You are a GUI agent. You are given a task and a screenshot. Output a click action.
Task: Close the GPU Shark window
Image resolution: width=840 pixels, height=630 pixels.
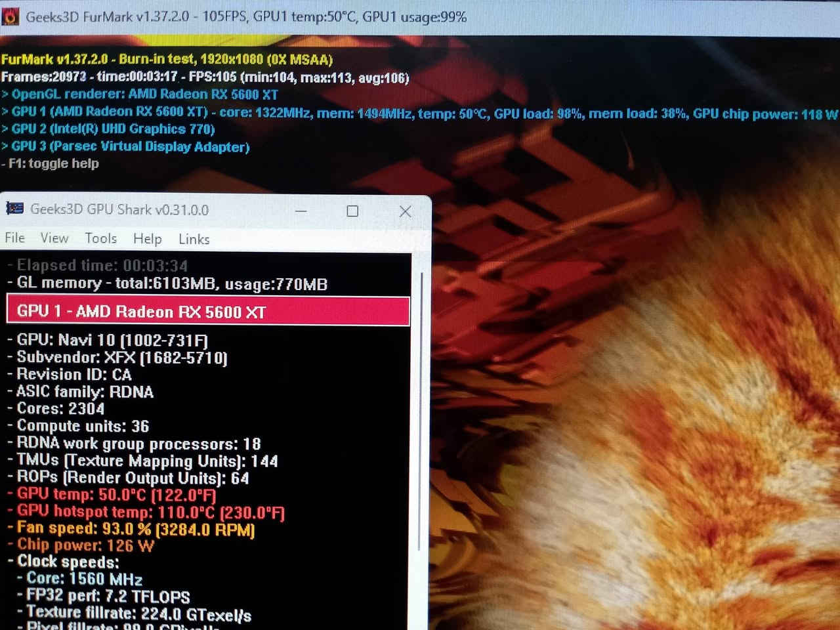click(405, 211)
